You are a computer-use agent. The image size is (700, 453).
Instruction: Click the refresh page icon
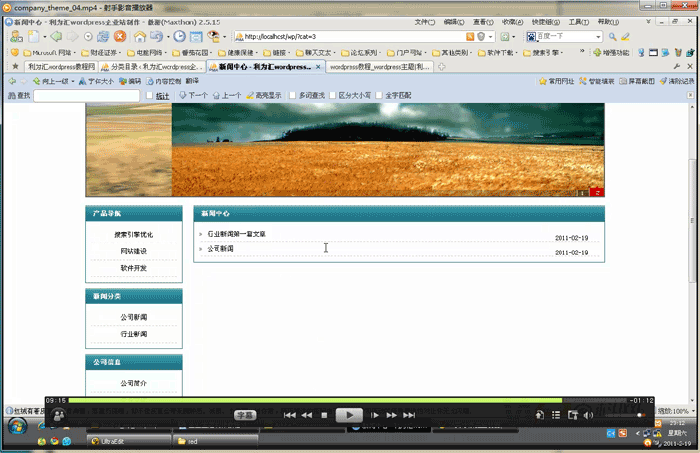103,37
